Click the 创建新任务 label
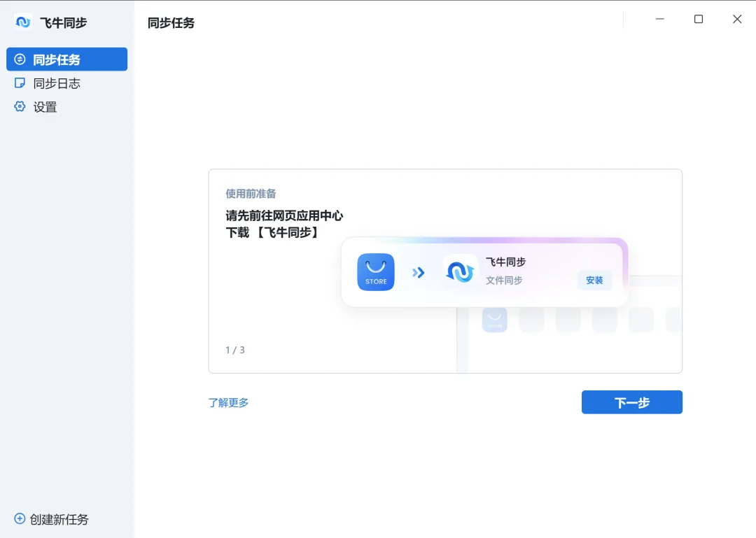 point(59,519)
